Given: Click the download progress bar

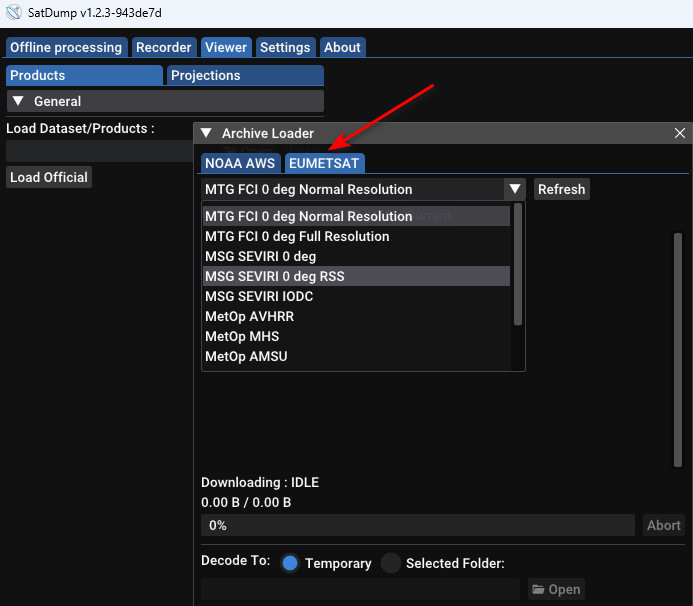Looking at the screenshot, I should pyautogui.click(x=417, y=525).
